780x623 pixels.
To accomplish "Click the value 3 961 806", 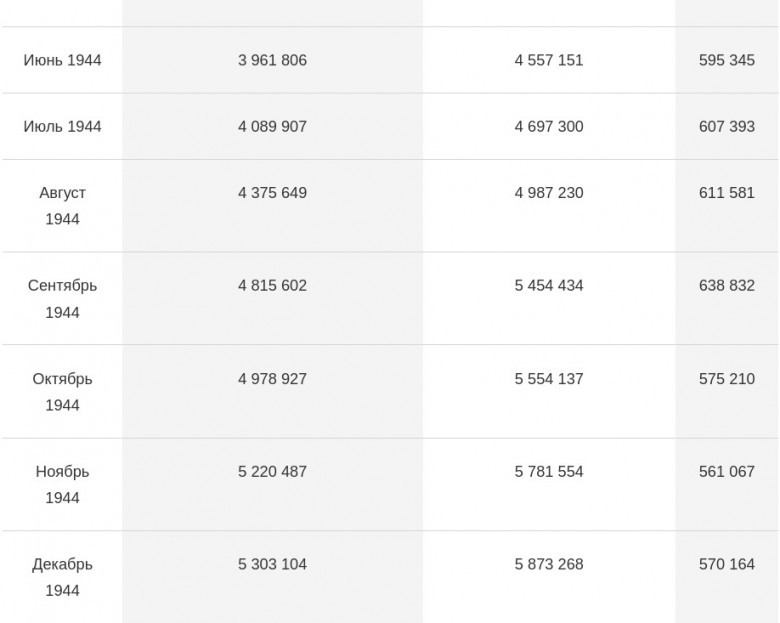I will point(272,60).
